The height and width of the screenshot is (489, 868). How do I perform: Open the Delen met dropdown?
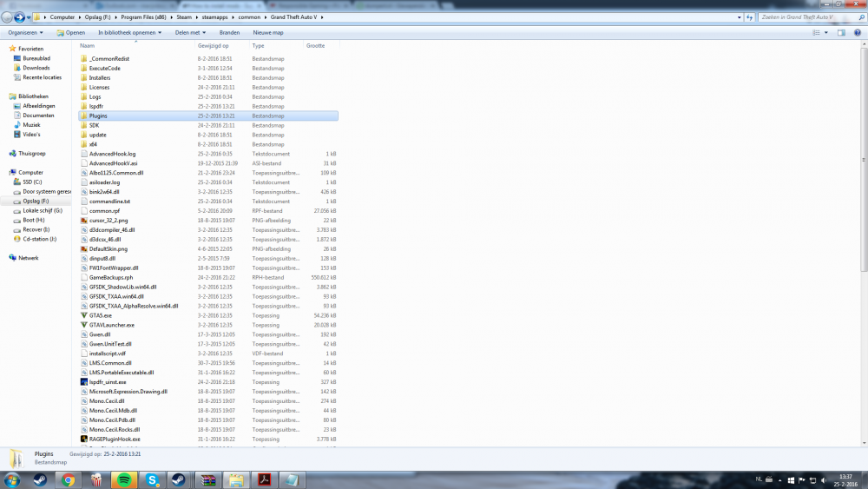(x=190, y=33)
